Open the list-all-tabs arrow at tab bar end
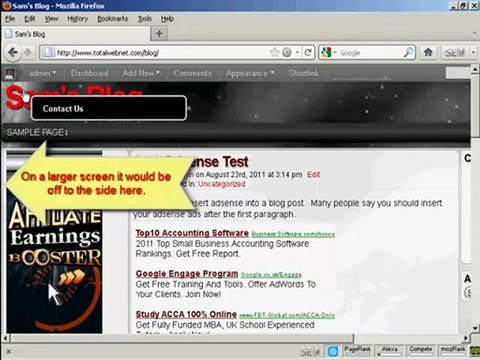Image resolution: width=480 pixels, height=360 pixels. coord(475,33)
